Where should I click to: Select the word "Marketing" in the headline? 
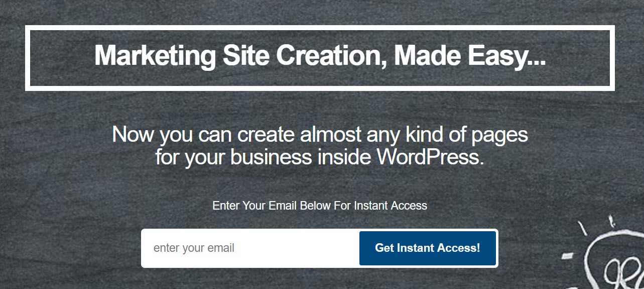point(156,56)
